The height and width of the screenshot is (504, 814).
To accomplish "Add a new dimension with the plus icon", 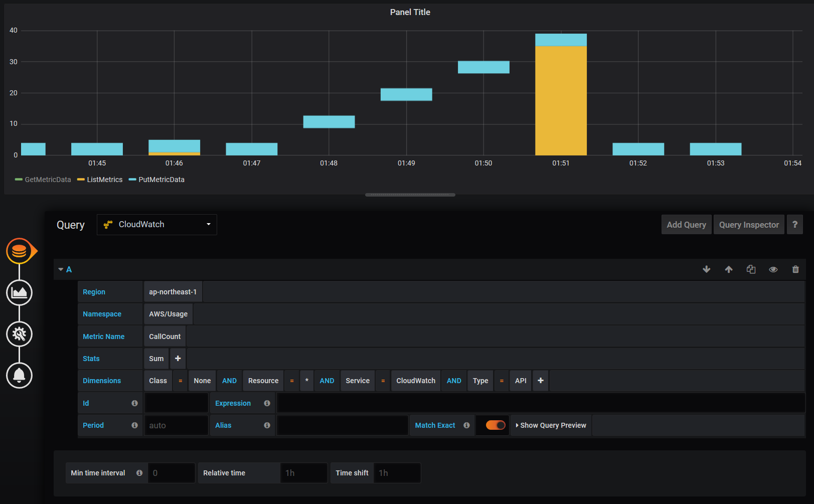I will (x=540, y=381).
